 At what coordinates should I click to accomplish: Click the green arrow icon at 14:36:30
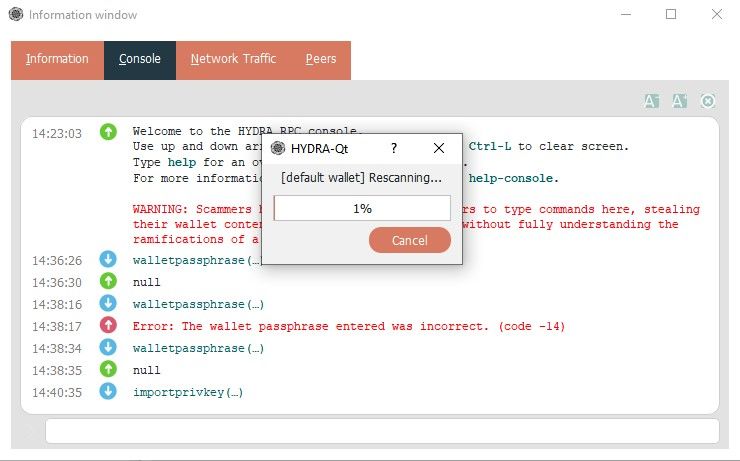click(x=108, y=281)
